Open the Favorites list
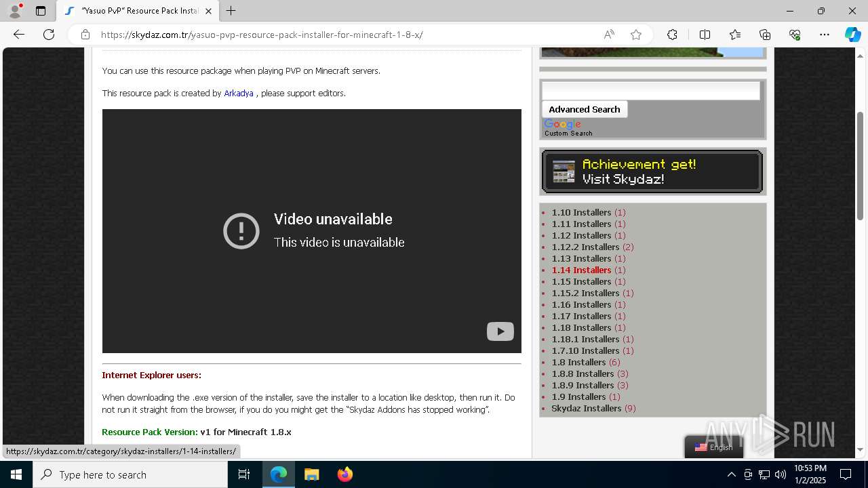Screen dimensions: 868x488 (735, 35)
